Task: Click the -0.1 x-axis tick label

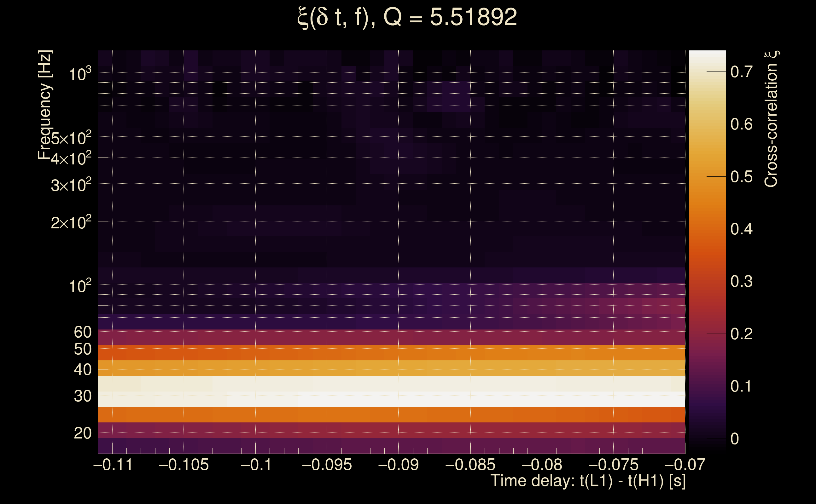Action: (x=256, y=465)
